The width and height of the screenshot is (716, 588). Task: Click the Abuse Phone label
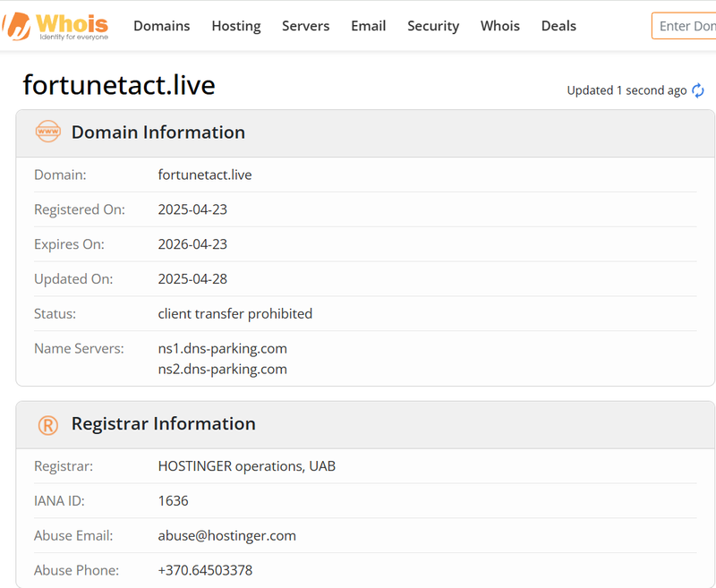coord(76,570)
